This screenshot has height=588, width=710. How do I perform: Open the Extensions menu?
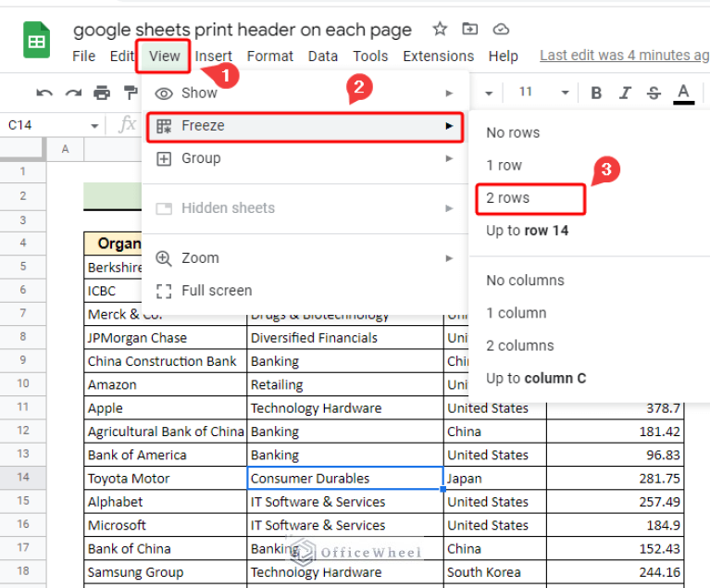pyautogui.click(x=439, y=56)
